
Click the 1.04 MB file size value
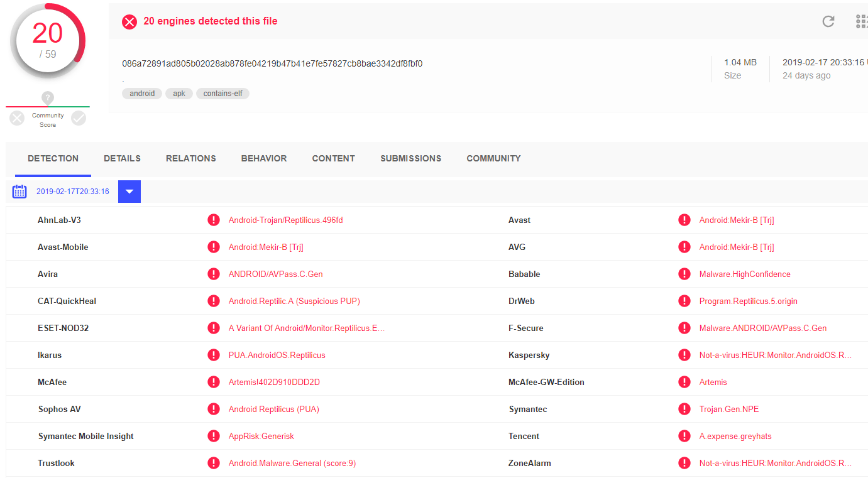740,62
